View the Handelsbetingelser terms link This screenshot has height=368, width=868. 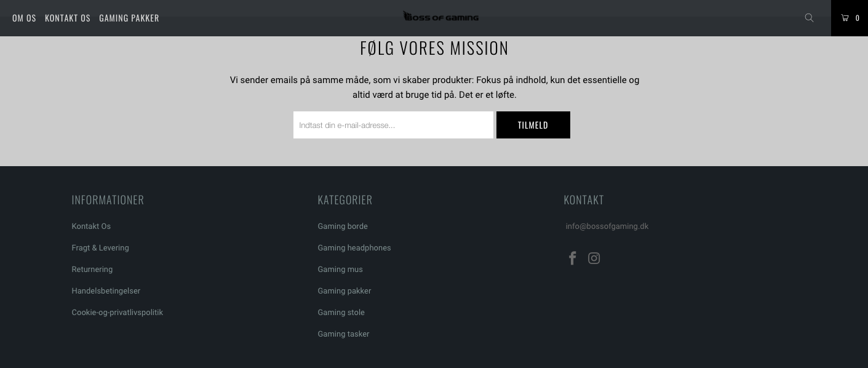tap(106, 291)
